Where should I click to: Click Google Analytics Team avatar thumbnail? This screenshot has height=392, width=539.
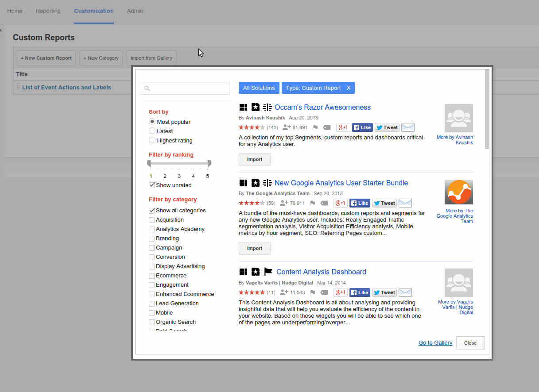pos(459,192)
